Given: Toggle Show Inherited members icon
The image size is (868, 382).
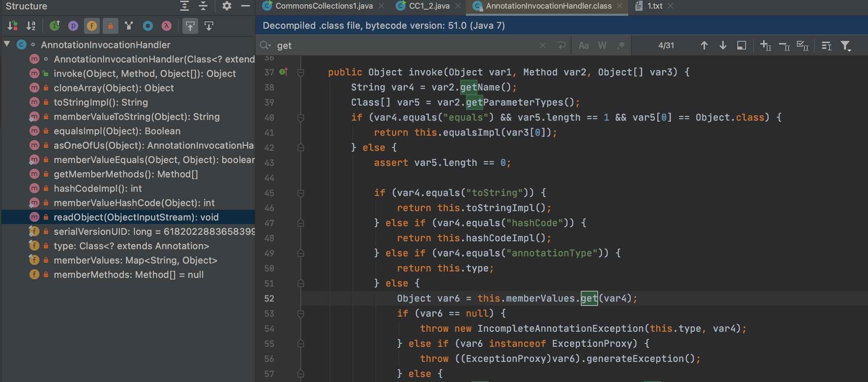Looking at the screenshot, I should pyautogui.click(x=55, y=26).
